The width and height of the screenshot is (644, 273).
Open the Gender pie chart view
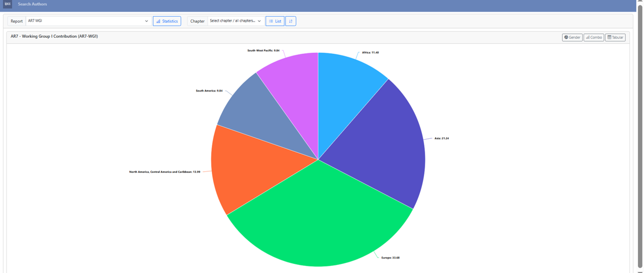572,37
